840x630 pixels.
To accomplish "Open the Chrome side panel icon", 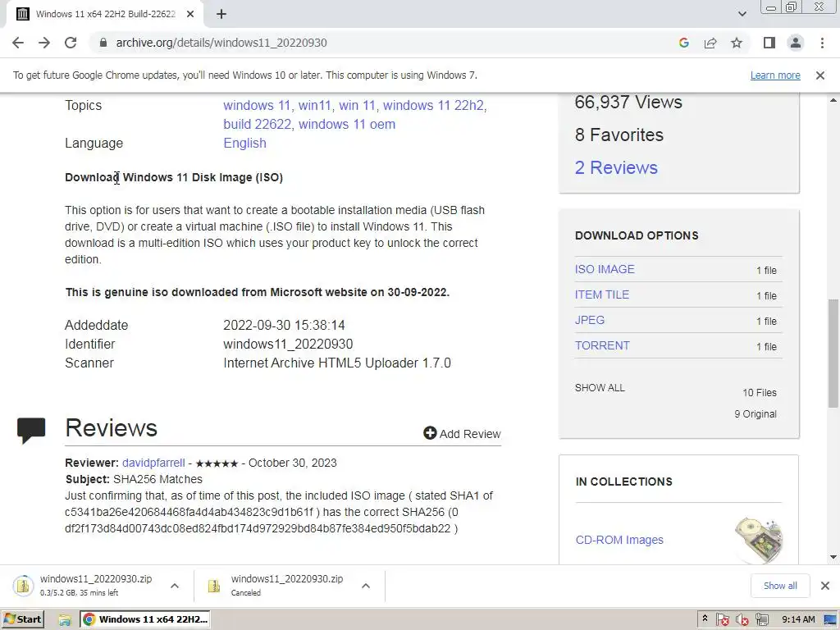I will (x=769, y=43).
